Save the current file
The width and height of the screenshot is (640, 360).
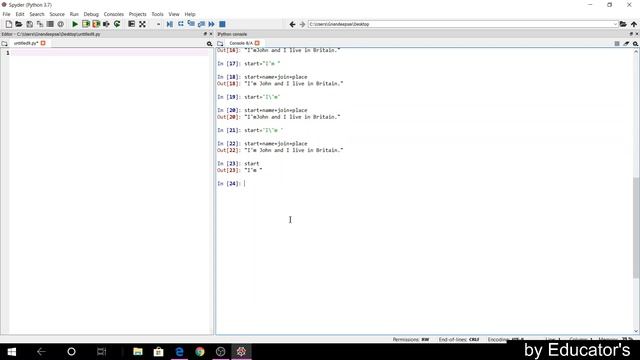[29, 24]
